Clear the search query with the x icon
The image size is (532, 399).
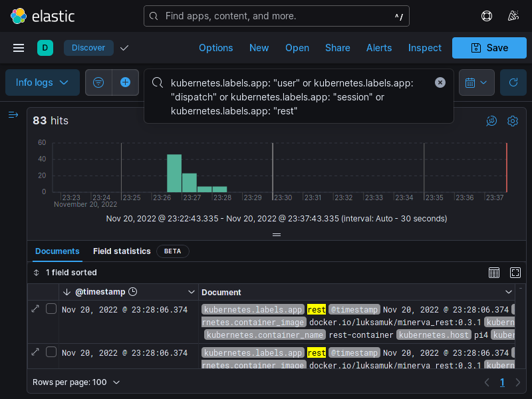click(440, 82)
